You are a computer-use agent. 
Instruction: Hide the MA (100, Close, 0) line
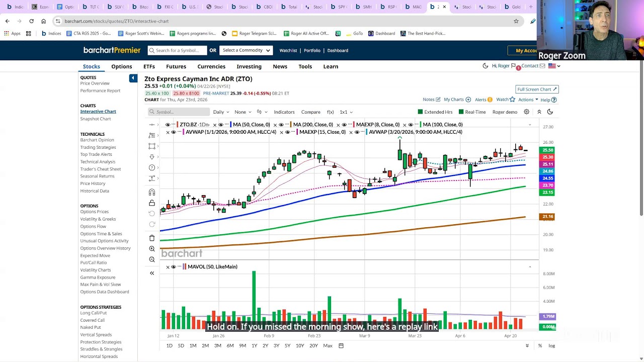(411, 125)
